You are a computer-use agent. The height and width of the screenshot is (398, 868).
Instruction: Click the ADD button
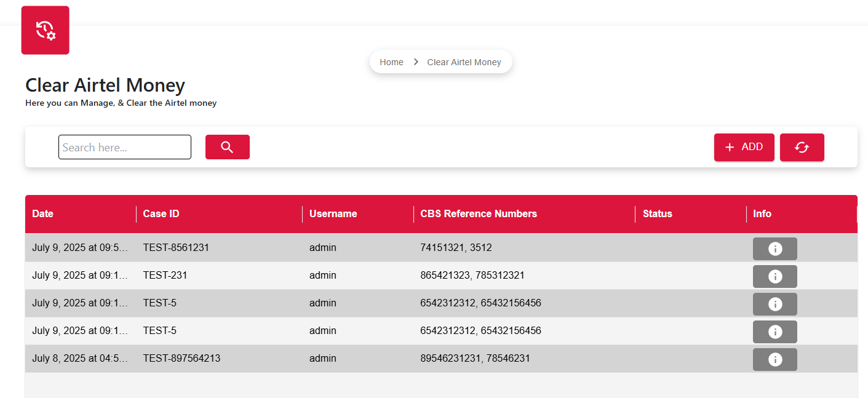[x=744, y=147]
